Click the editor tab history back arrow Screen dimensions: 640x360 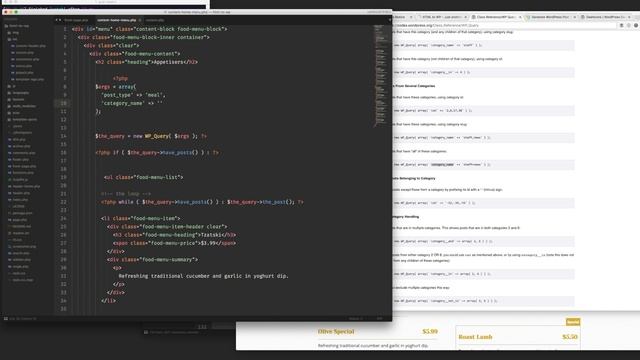tap(56, 20)
